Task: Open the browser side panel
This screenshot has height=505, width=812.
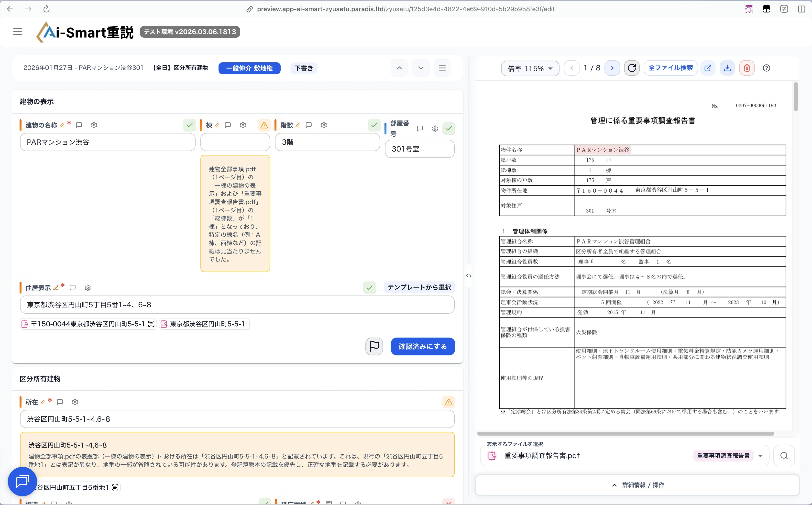Action: [x=802, y=9]
